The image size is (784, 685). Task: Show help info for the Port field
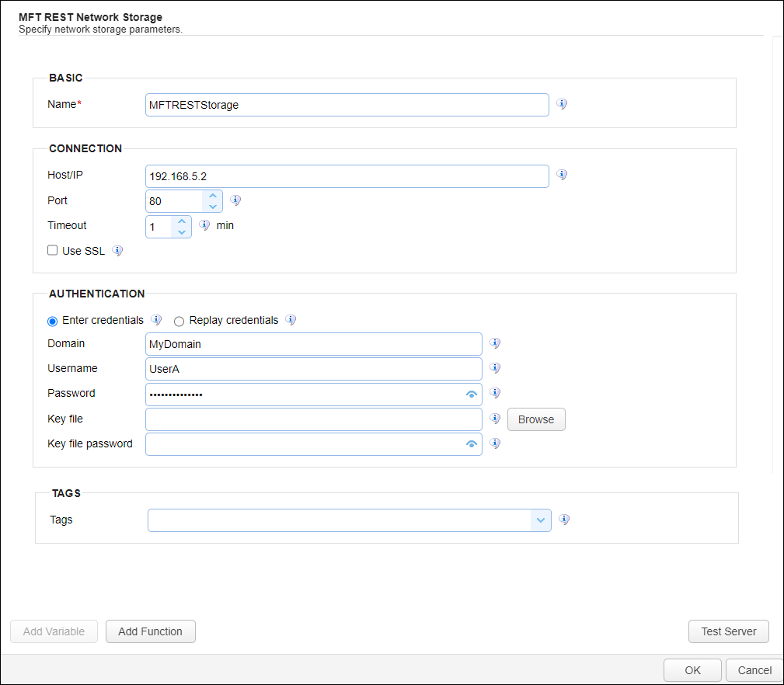pos(235,200)
